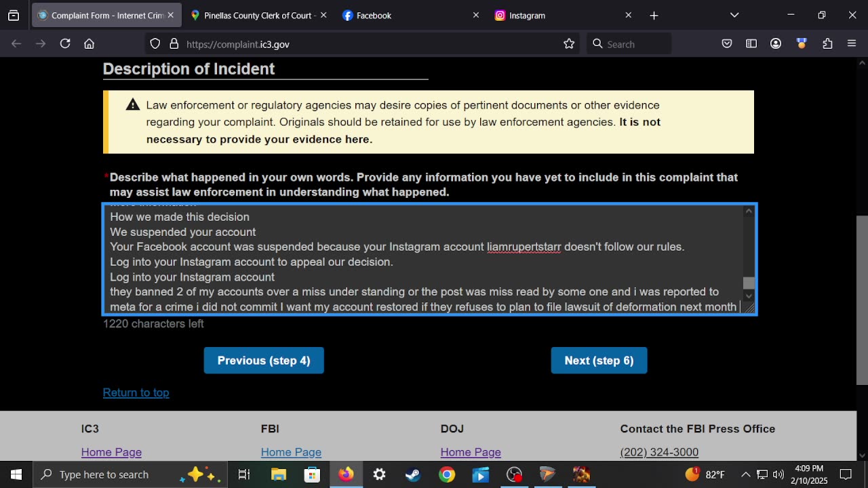The height and width of the screenshot is (488, 868).
Task: Open the network icon in system tray
Action: [x=762, y=474]
